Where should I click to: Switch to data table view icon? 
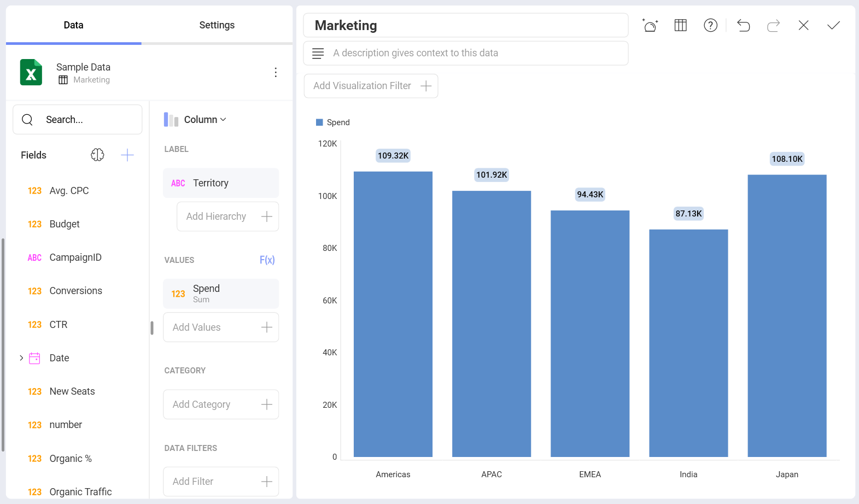coord(680,25)
